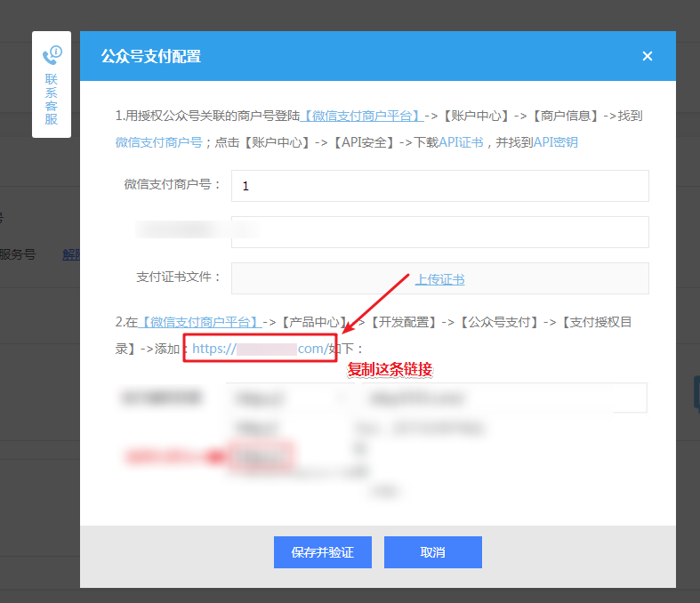This screenshot has width=700, height=603.
Task: Click the blue API证书 text
Action: click(461, 142)
